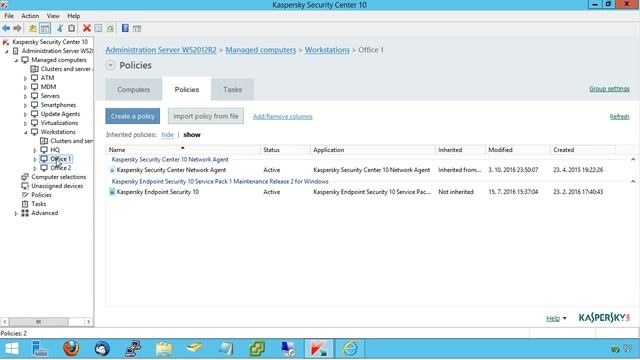Expand the Smartphones tree node arrow
The height and width of the screenshot is (360, 640).
(x=25, y=105)
